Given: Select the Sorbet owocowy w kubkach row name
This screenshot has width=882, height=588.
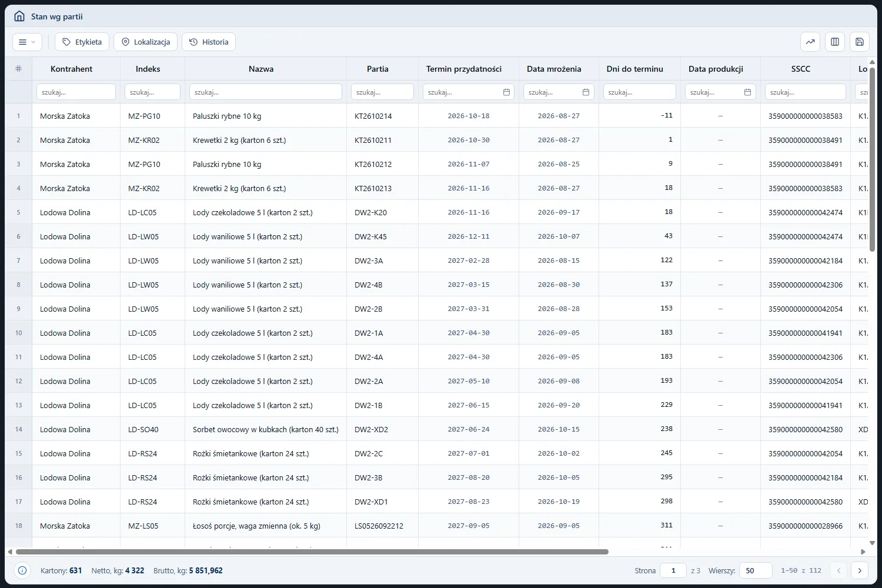Looking at the screenshot, I should pyautogui.click(x=266, y=430).
